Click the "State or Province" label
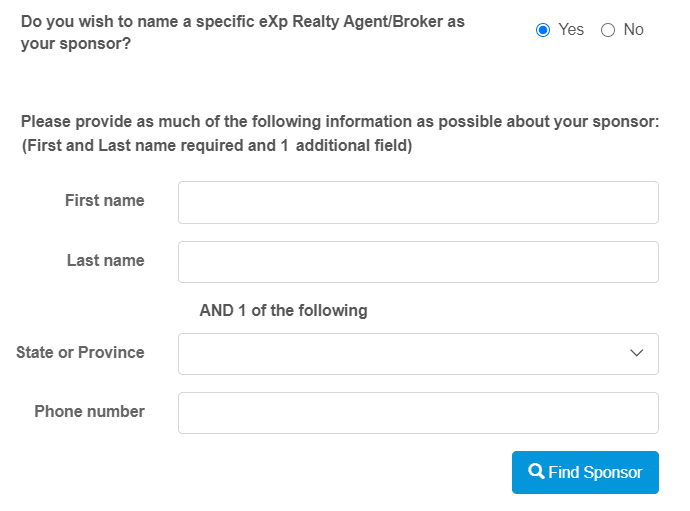The image size is (690, 511). (x=80, y=353)
